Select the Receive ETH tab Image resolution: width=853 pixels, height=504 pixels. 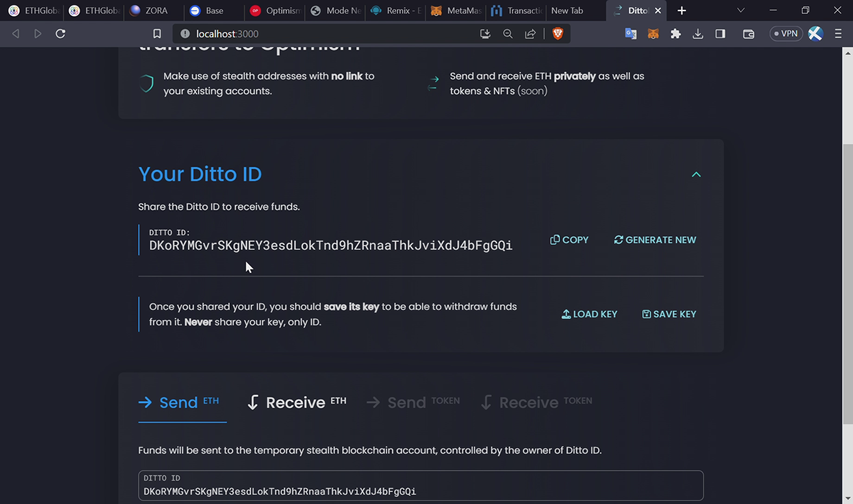click(x=297, y=402)
